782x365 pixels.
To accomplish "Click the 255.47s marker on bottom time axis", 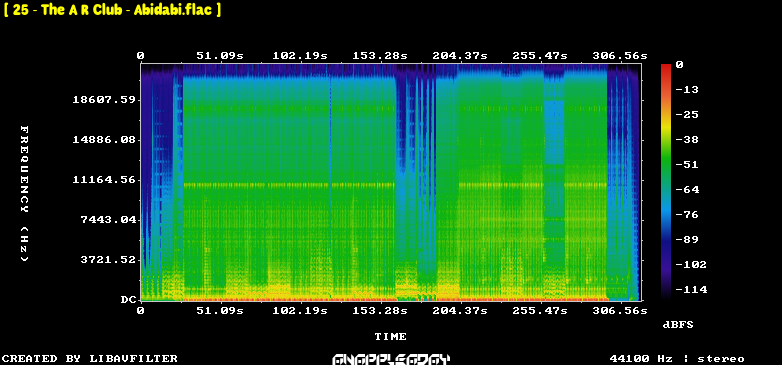I will click(x=540, y=311).
